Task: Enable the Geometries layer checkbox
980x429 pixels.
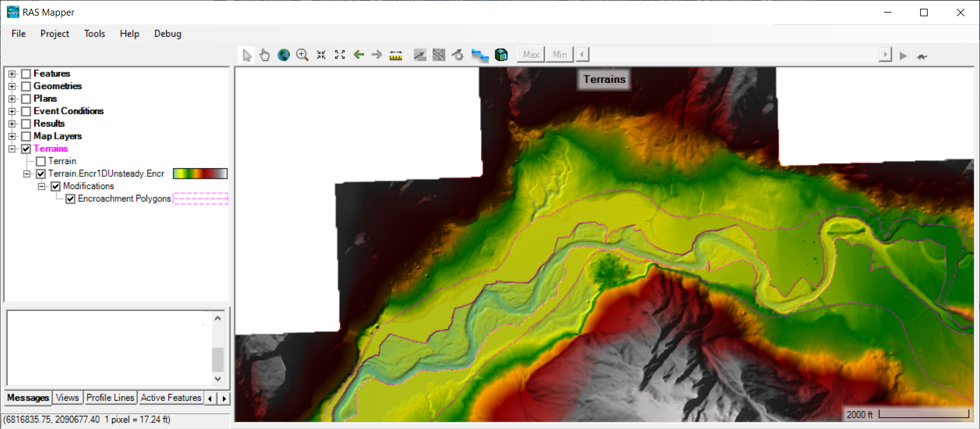Action: click(26, 86)
